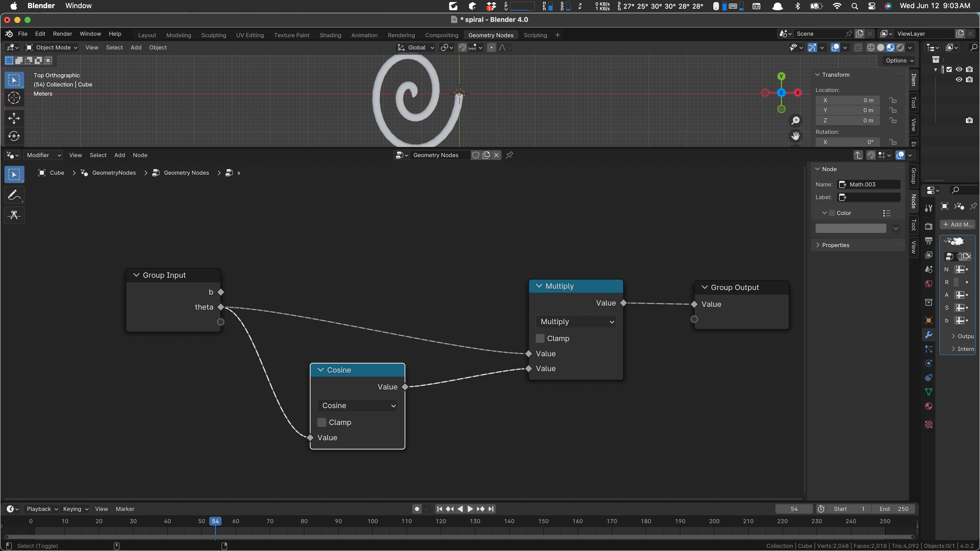Viewport: 980px width, 551px height.
Task: Select the Annotate tool in node editor
Action: click(x=14, y=195)
